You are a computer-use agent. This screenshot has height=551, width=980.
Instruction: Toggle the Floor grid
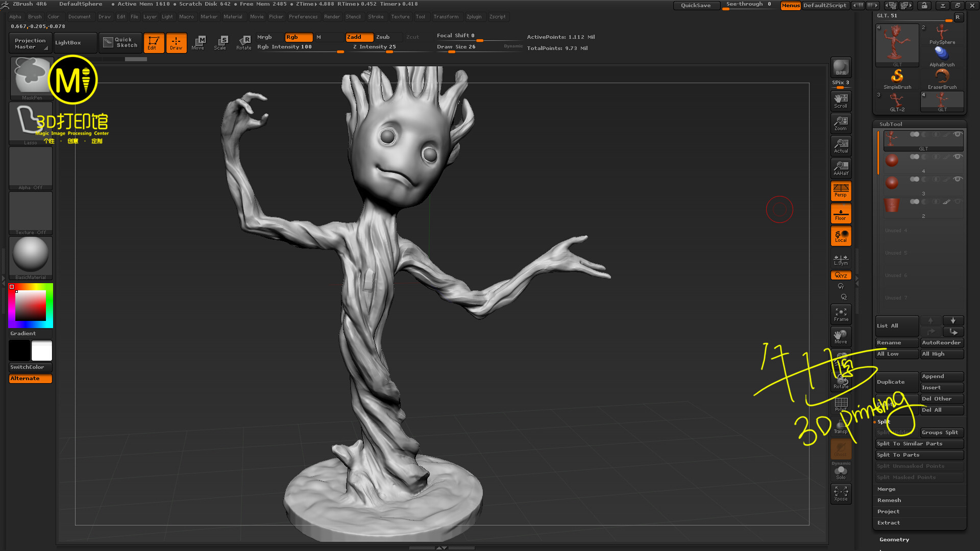click(x=841, y=213)
